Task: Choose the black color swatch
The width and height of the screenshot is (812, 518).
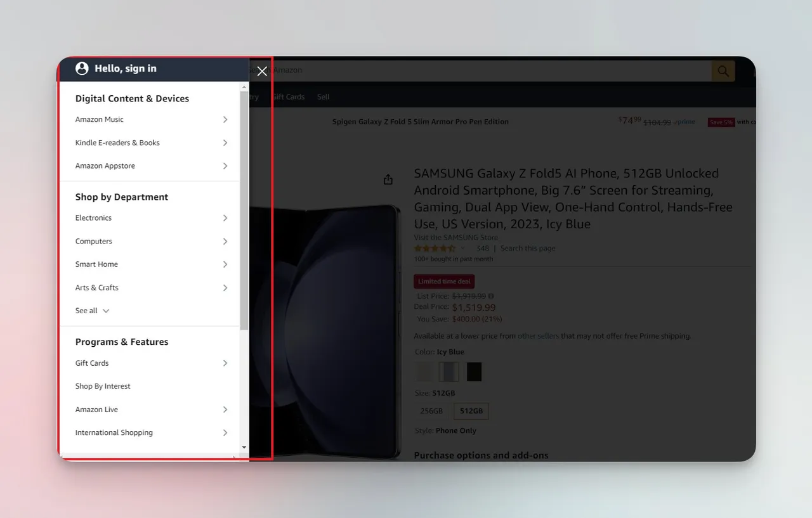Action: 475,372
